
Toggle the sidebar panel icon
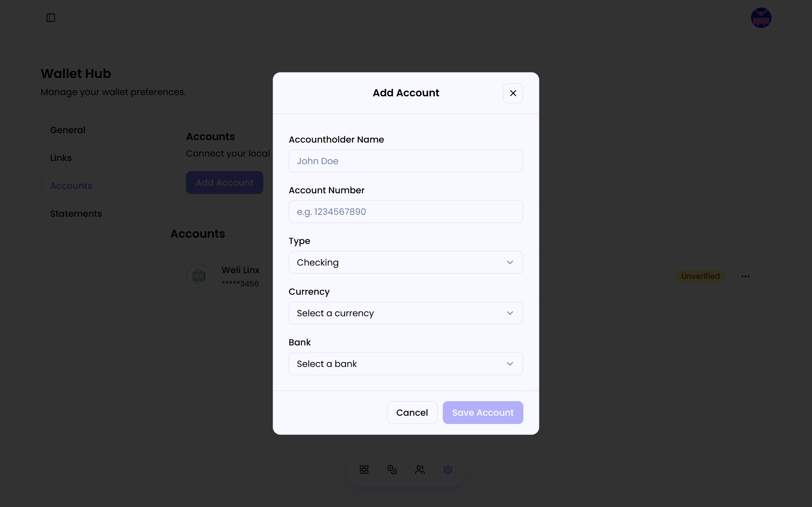click(x=50, y=17)
